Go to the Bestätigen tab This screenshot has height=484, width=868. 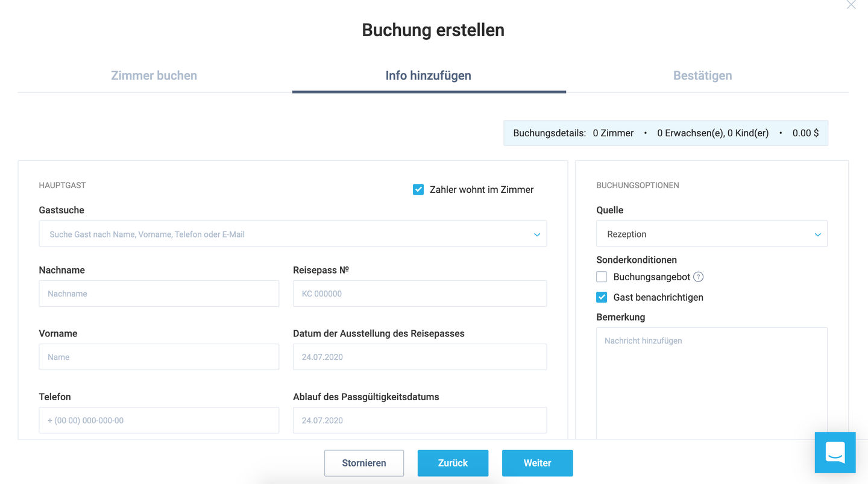(703, 75)
